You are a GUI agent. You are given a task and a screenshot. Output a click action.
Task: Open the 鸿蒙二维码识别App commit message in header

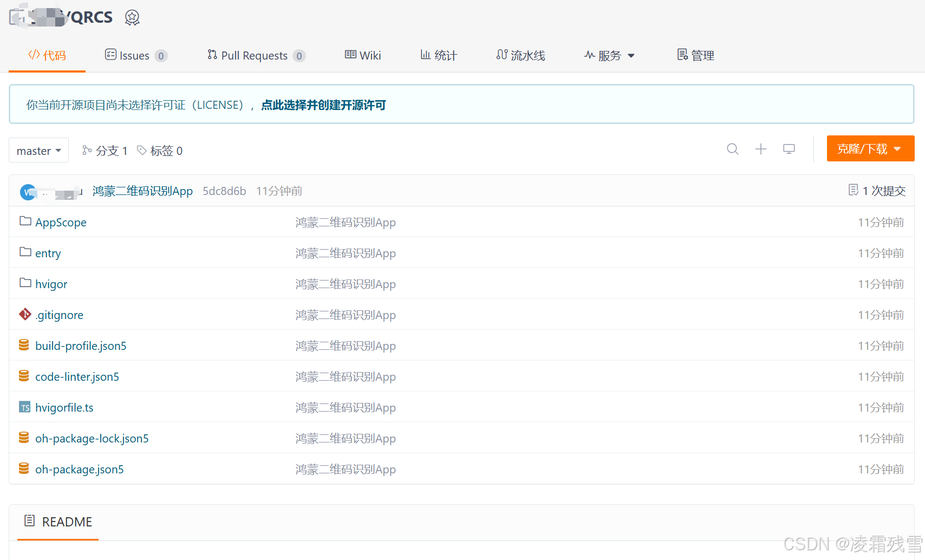(142, 191)
